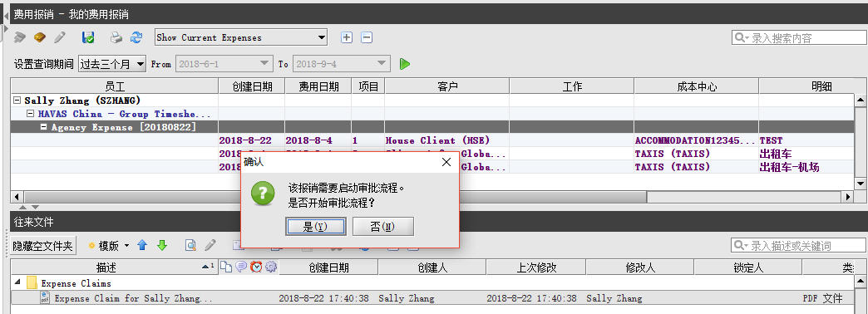Confirm with the 是(Y) button
This screenshot has width=868, height=314.
(316, 226)
